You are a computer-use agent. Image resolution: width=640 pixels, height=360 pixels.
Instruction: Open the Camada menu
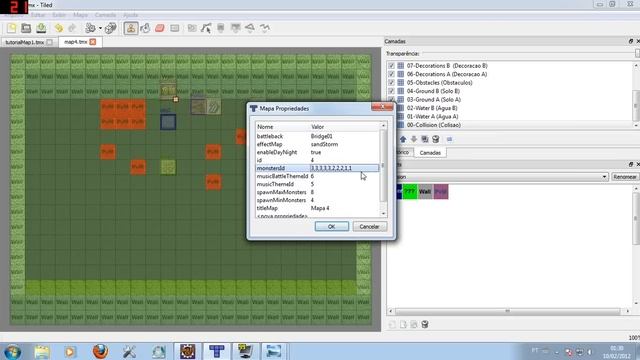(105, 15)
